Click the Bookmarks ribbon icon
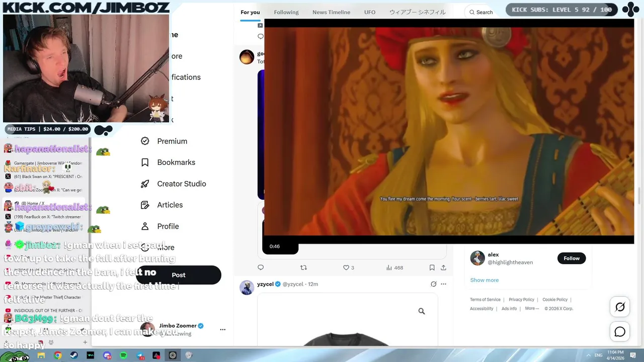644x362 pixels. (x=145, y=162)
